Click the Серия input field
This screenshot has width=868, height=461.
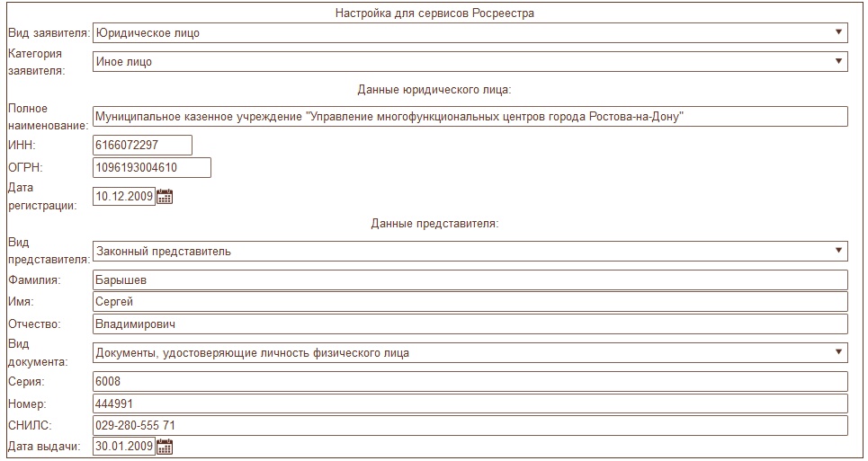(470, 381)
